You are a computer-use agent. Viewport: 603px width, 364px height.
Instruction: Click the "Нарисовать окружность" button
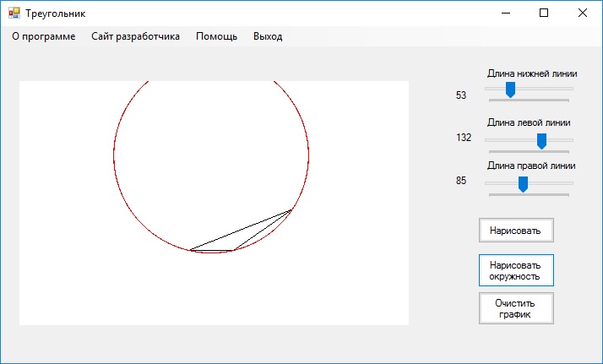pyautogui.click(x=516, y=270)
